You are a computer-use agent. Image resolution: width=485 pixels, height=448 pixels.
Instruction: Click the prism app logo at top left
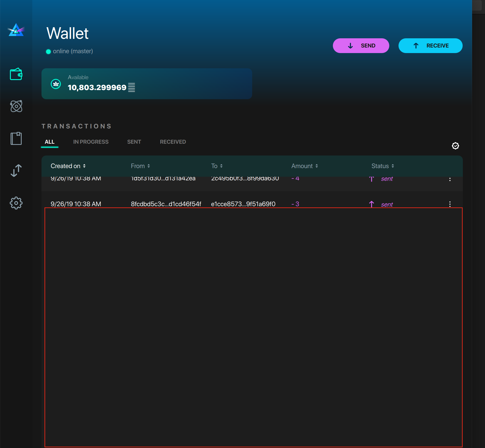click(16, 30)
